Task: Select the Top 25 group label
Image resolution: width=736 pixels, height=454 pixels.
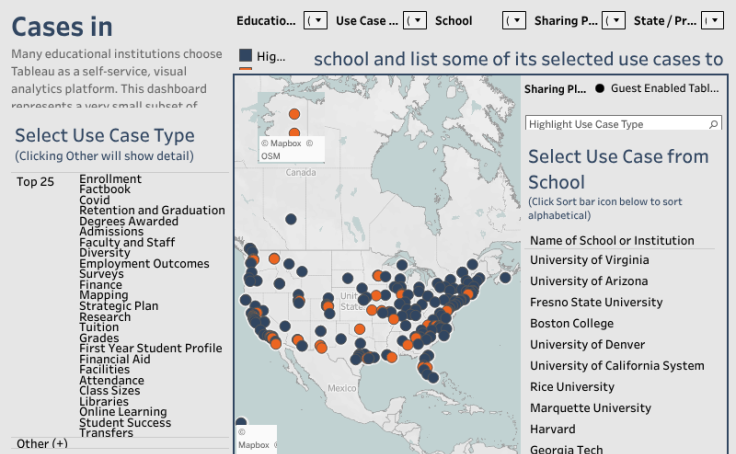Action: coord(35,182)
